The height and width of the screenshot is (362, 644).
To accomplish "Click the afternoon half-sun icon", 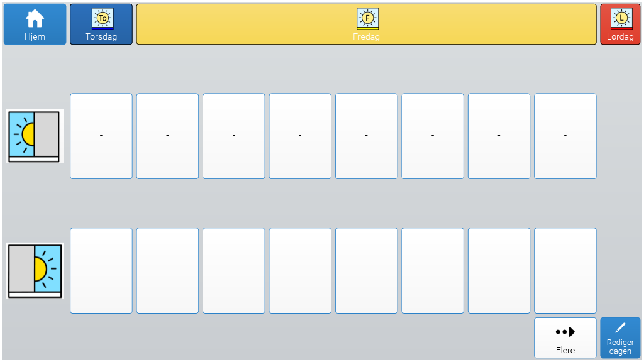I will coord(35,270).
